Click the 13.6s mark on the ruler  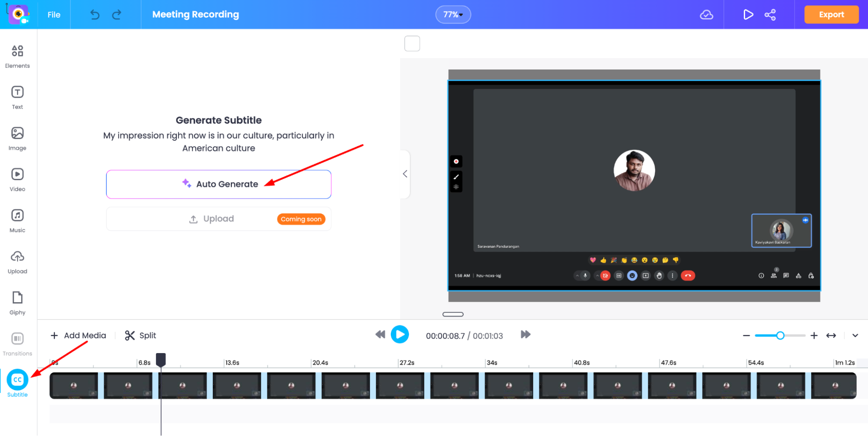coord(232,363)
